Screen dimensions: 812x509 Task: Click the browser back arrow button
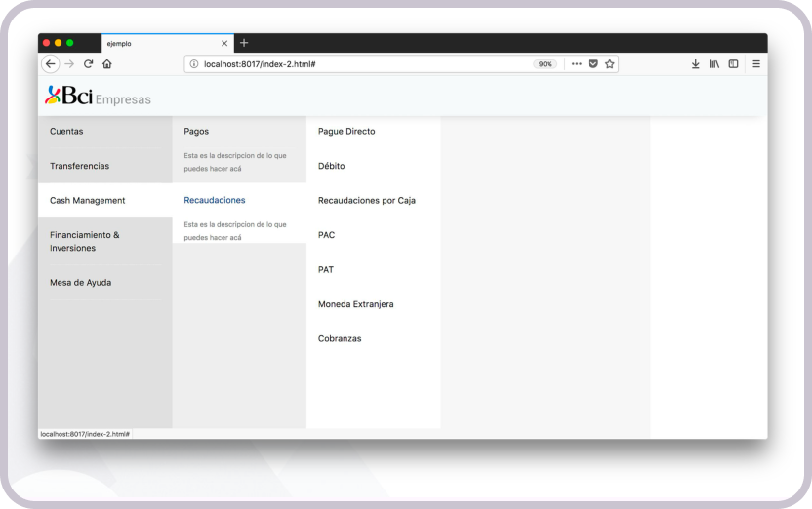coord(51,64)
